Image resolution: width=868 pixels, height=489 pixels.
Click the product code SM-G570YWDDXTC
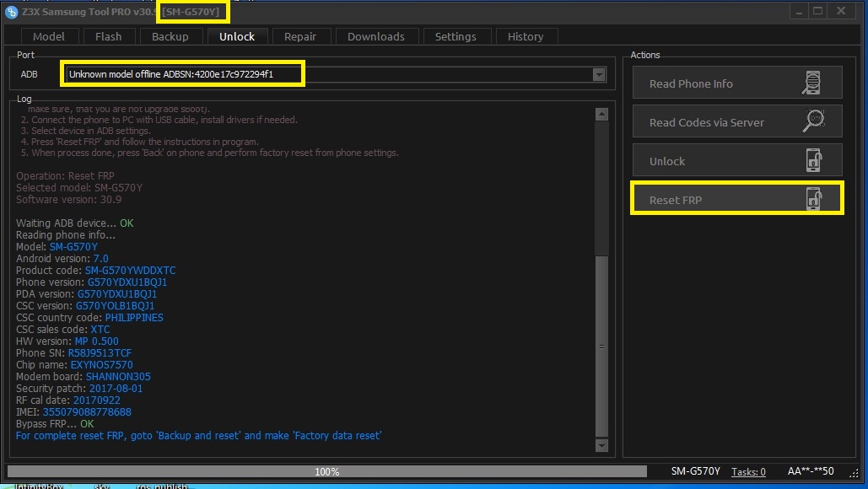(130, 271)
